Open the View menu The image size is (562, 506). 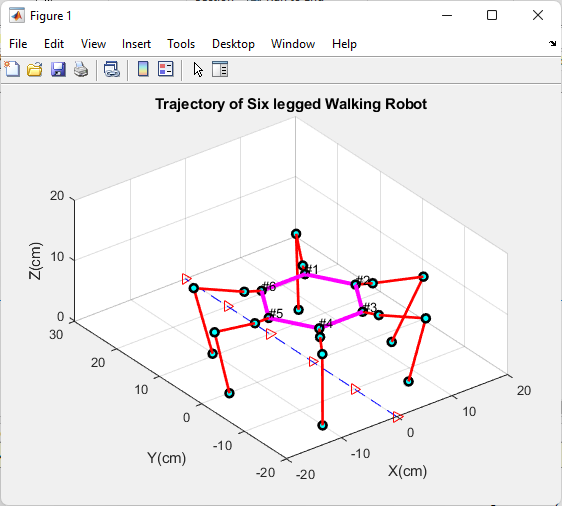coord(93,44)
